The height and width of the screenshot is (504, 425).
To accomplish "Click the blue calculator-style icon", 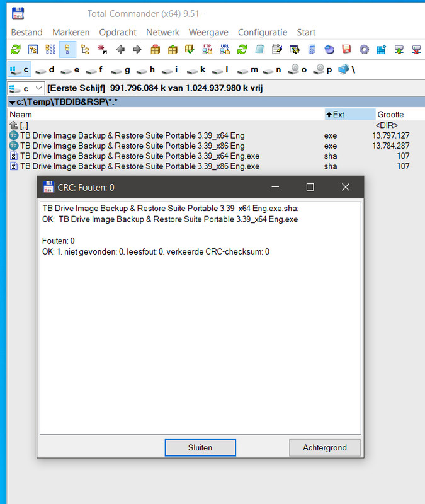I will (x=312, y=50).
